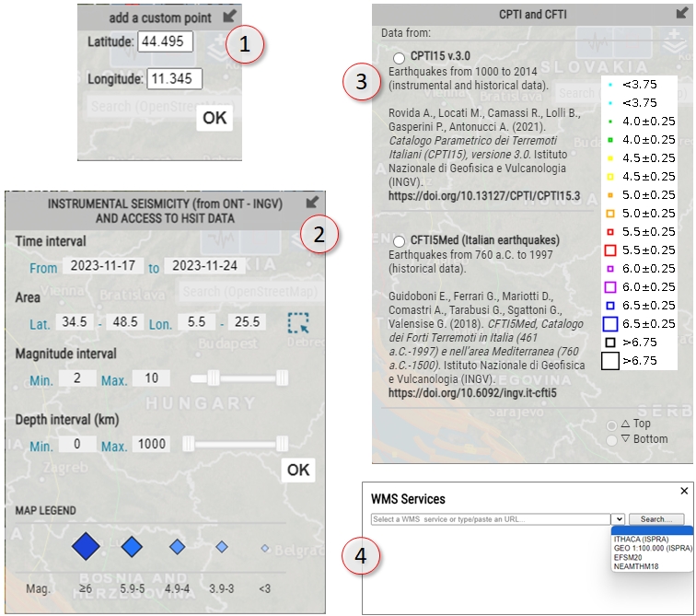Click the depth slider right handle
696x616 pixels.
click(x=283, y=444)
